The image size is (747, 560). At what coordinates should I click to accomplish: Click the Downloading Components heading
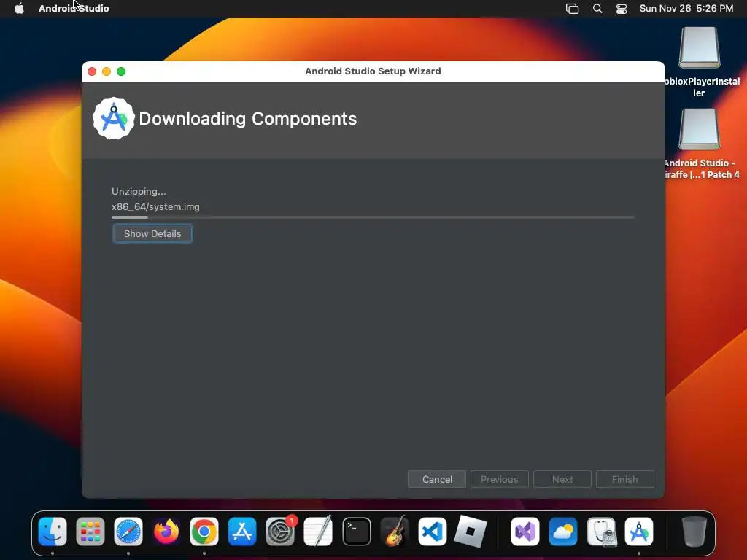click(x=248, y=119)
